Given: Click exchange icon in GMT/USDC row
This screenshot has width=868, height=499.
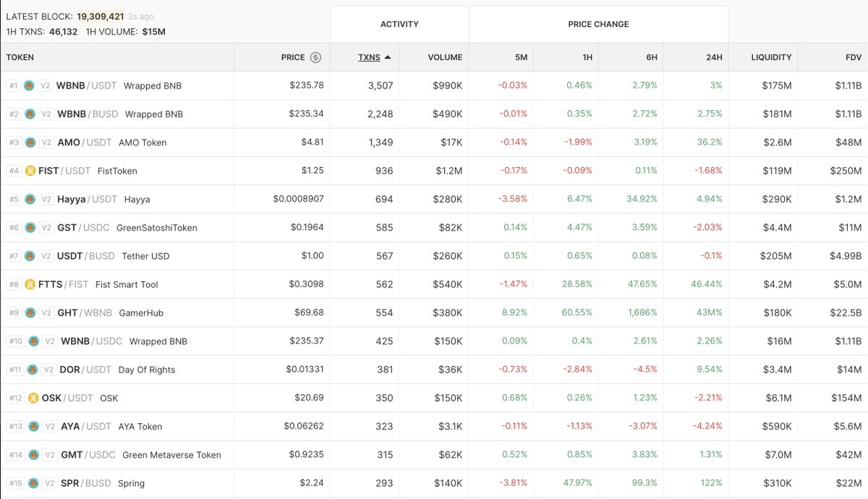Looking at the screenshot, I should tap(33, 455).
